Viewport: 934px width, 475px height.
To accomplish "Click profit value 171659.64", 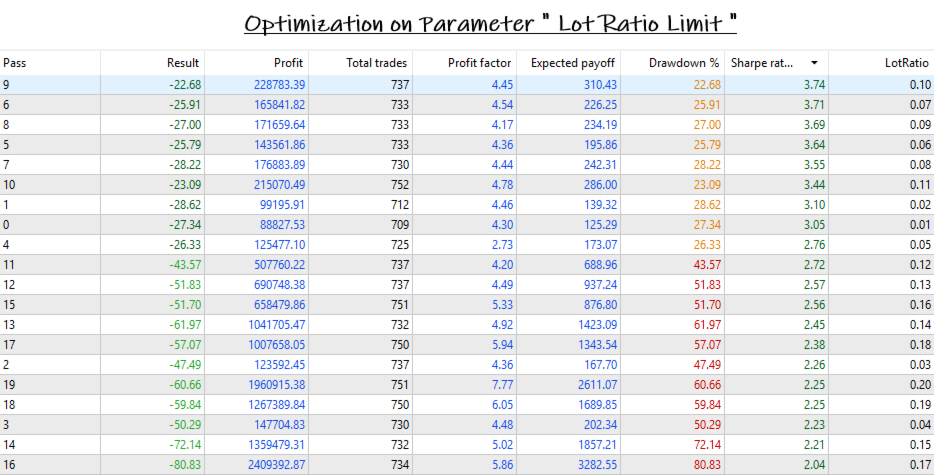I will [279, 125].
